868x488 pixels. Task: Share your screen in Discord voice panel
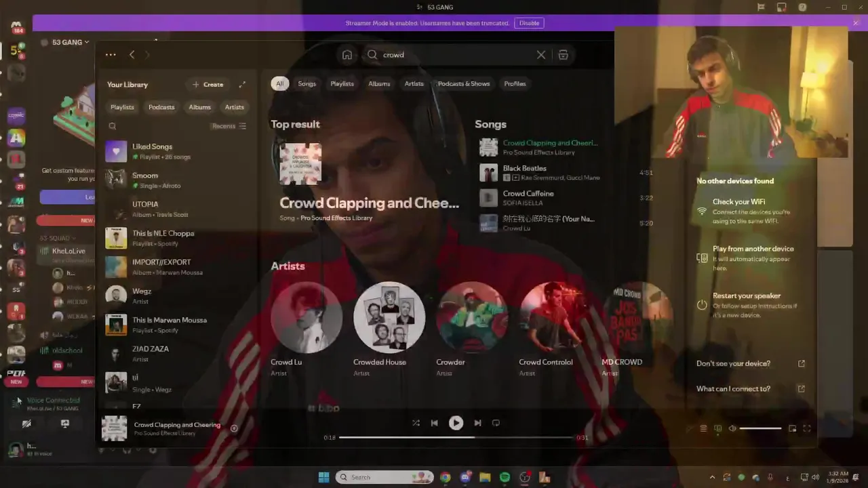coord(65,424)
